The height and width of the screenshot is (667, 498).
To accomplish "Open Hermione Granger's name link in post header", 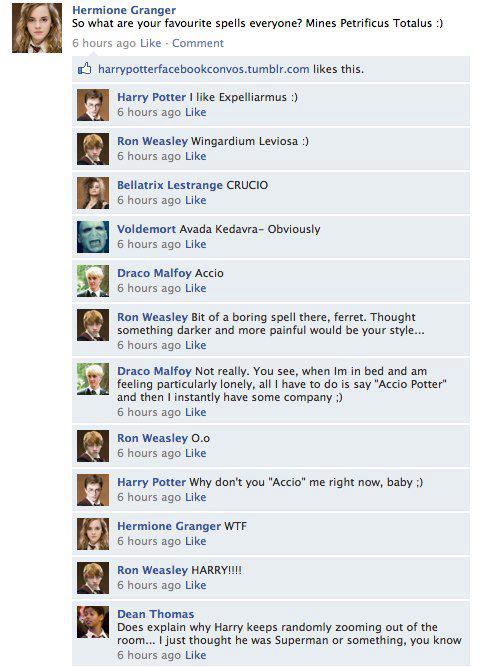I will [124, 10].
